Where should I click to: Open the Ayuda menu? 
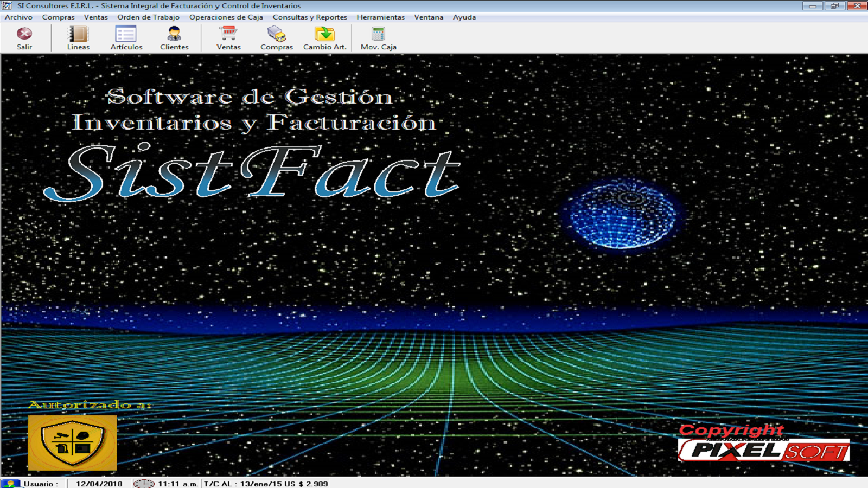(x=464, y=17)
